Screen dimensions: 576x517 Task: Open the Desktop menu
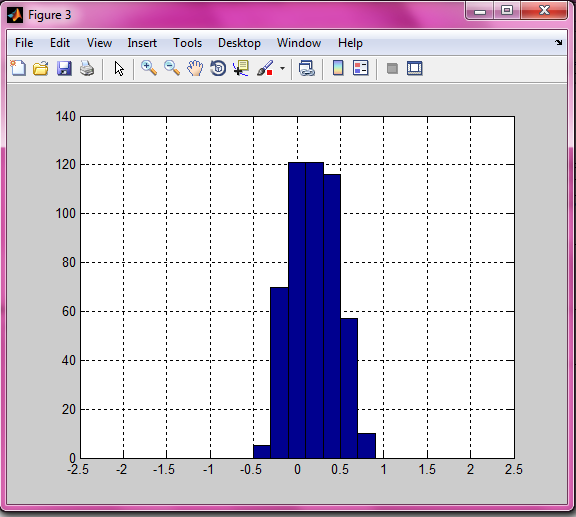coord(239,43)
